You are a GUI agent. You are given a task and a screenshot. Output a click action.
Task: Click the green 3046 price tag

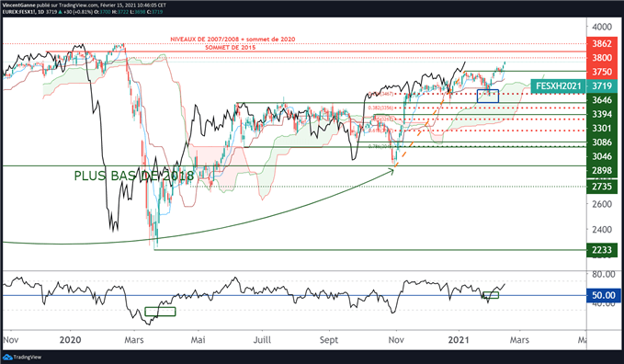(602, 156)
